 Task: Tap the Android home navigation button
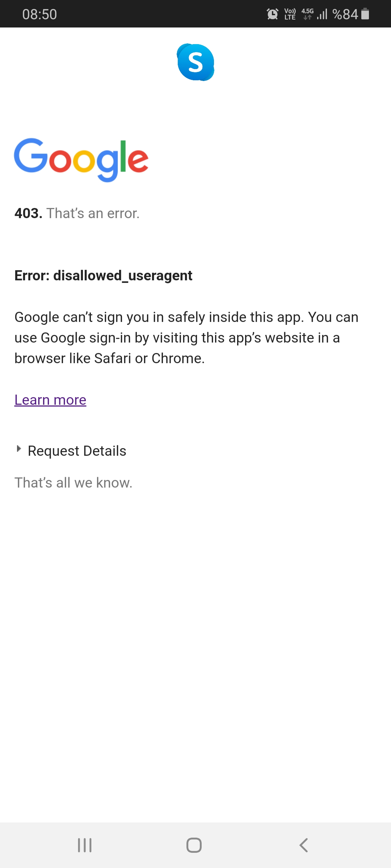(x=194, y=845)
